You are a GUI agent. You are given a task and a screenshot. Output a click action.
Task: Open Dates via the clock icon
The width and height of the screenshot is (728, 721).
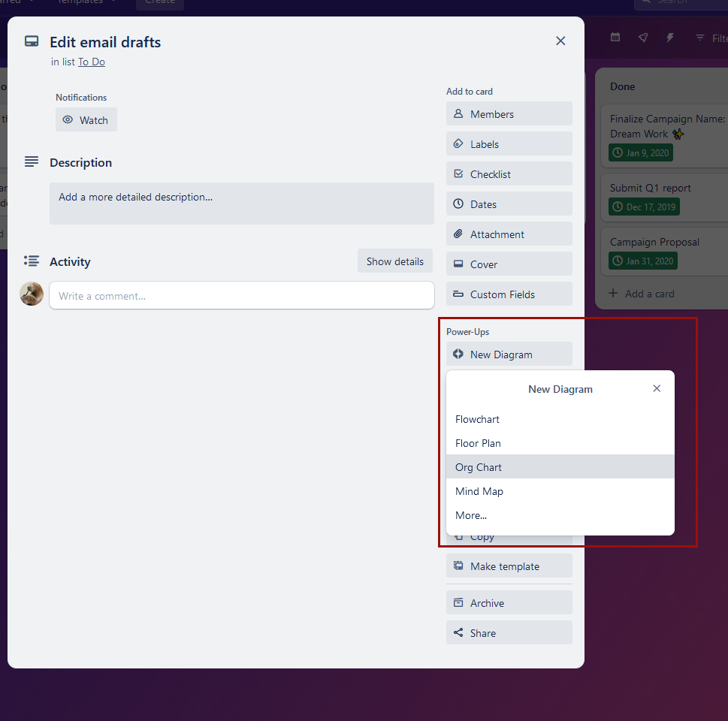click(459, 204)
